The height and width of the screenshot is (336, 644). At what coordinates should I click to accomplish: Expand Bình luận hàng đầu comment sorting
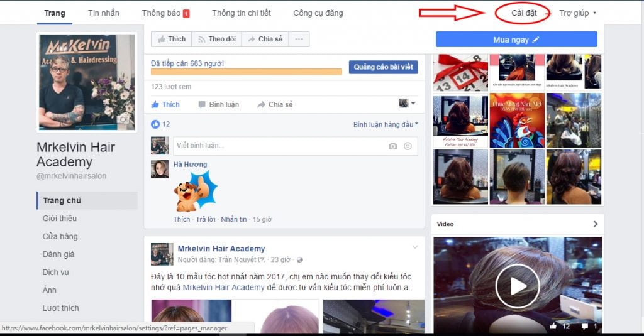click(385, 124)
